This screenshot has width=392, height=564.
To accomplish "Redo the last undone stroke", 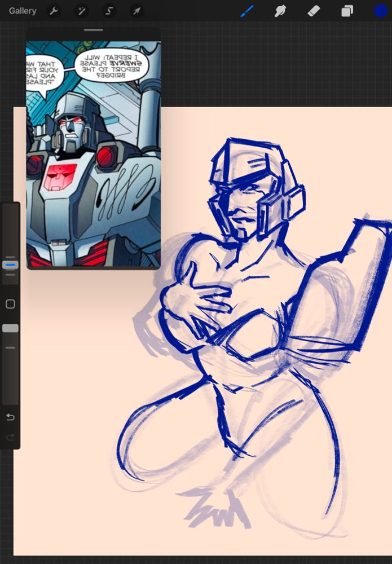I will (x=10, y=437).
